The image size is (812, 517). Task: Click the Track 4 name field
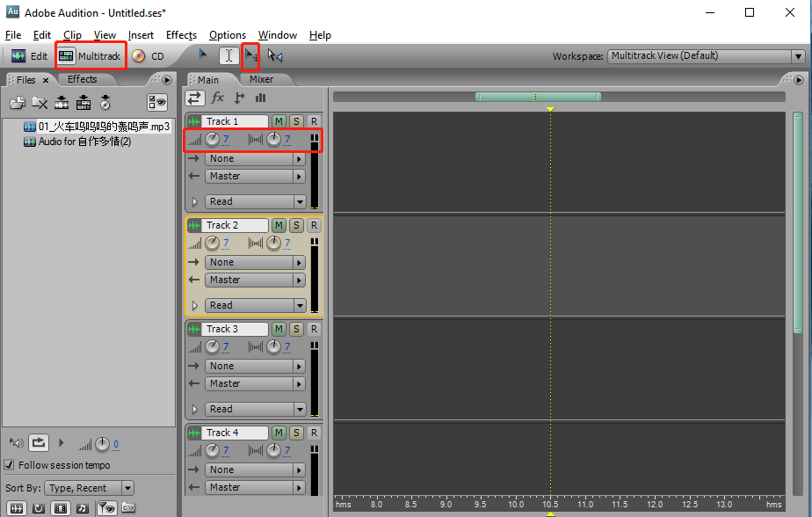[x=235, y=433]
